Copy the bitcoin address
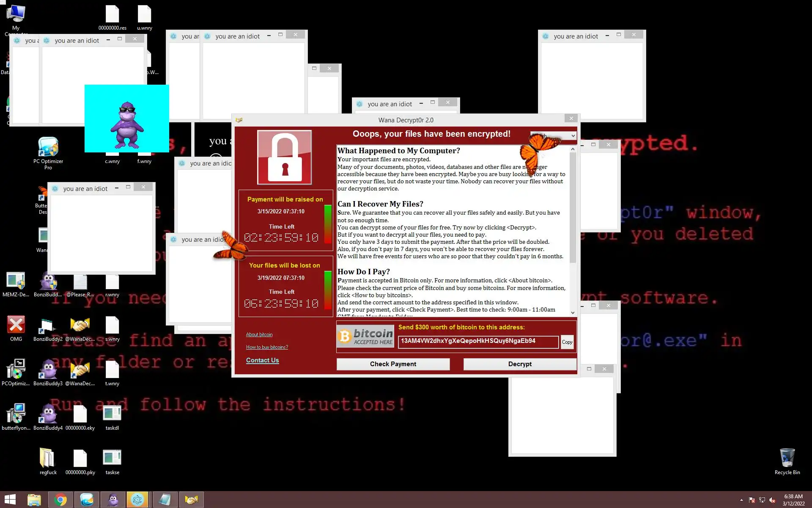 point(567,342)
